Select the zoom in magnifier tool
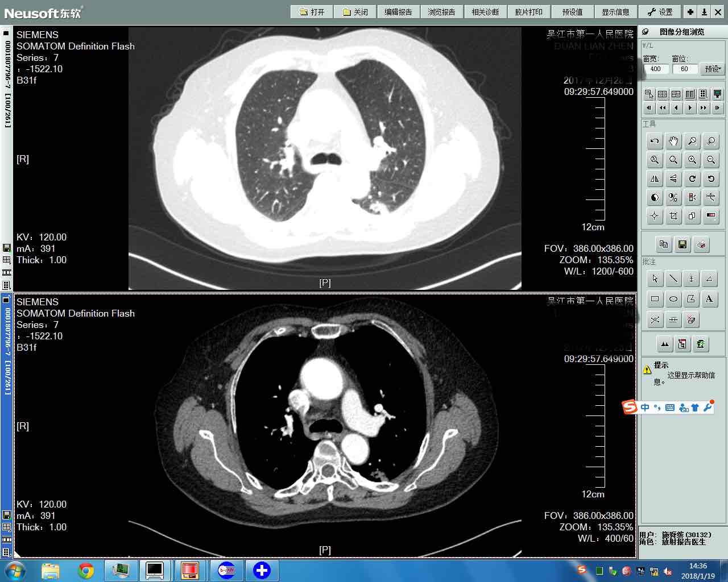This screenshot has height=582, width=728. 692,160
